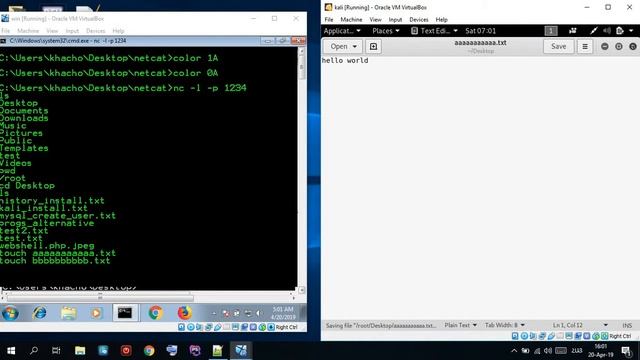Open Task View on host taskbar
Image resolution: width=640 pixels, height=360 pixels.
point(56,351)
